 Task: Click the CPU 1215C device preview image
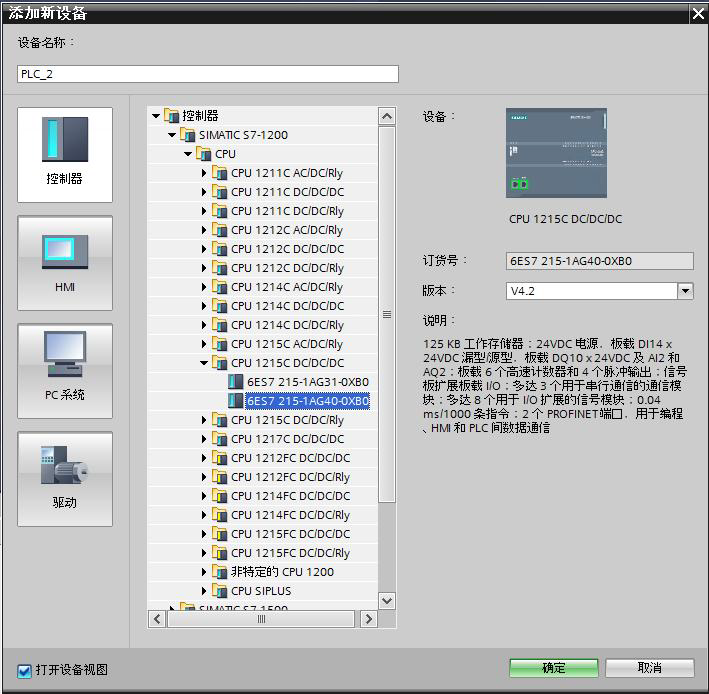[556, 153]
